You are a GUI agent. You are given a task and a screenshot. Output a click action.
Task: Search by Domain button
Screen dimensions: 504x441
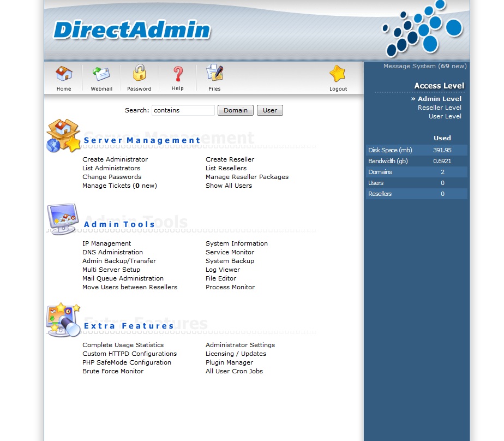pyautogui.click(x=236, y=110)
